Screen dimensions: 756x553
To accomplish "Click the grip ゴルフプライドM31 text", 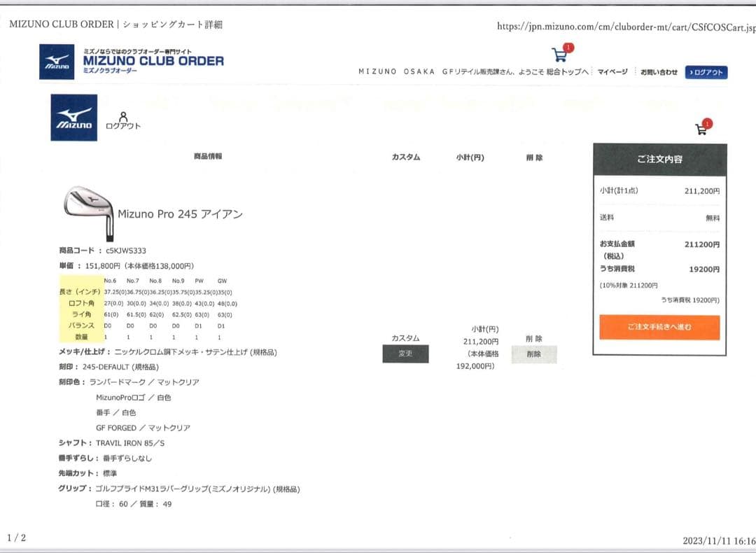I will tap(197, 489).
